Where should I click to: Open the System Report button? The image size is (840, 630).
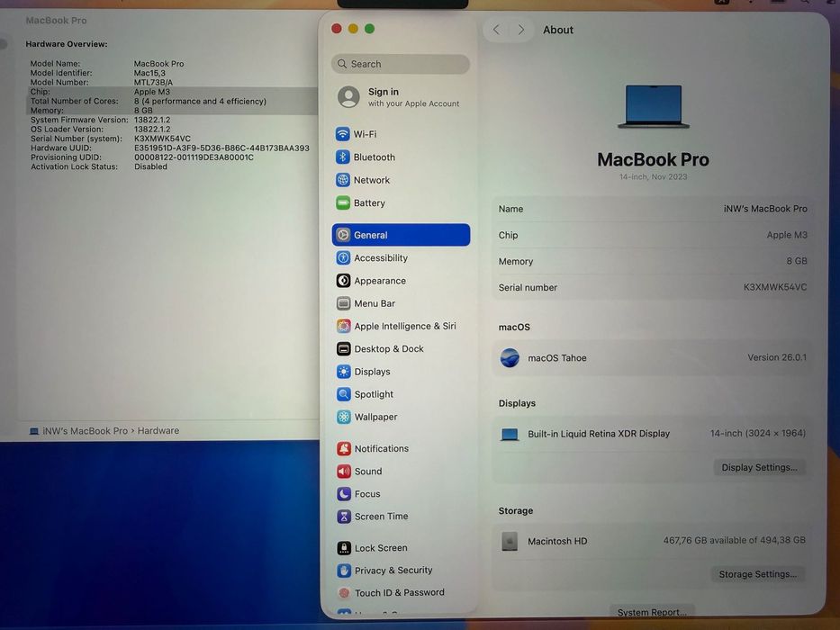[652, 612]
